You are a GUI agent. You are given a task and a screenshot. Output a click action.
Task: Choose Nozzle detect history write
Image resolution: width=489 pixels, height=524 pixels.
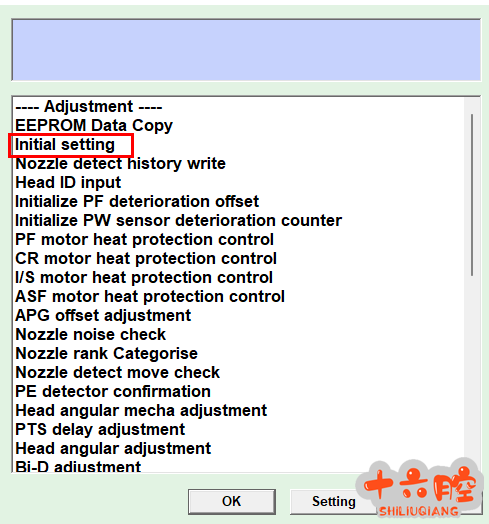point(120,164)
